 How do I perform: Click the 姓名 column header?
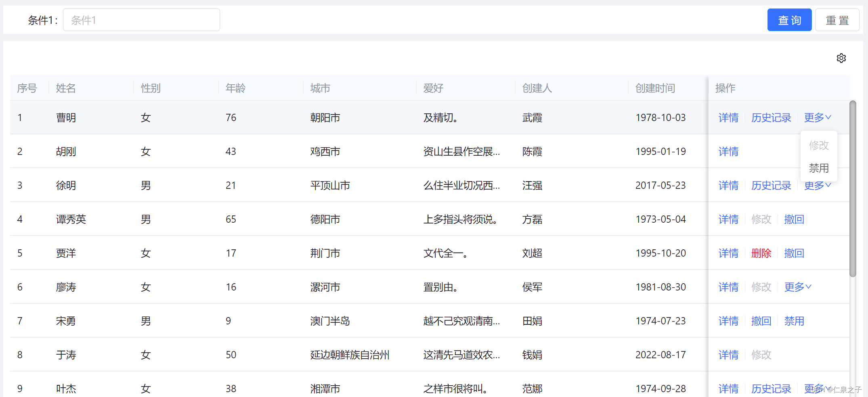coord(66,88)
